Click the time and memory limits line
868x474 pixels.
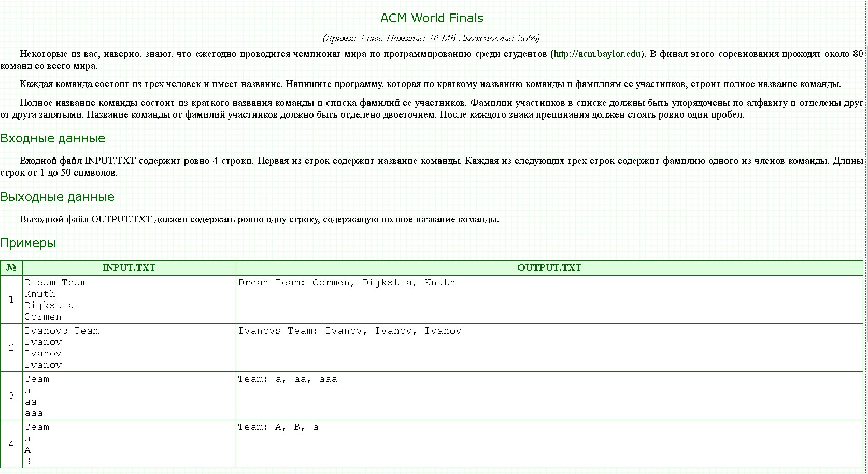click(431, 38)
